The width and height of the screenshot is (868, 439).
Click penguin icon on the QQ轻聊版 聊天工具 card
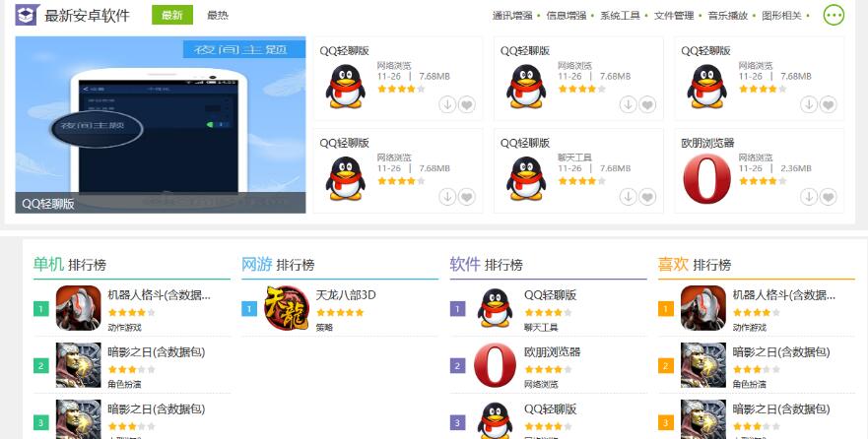526,178
